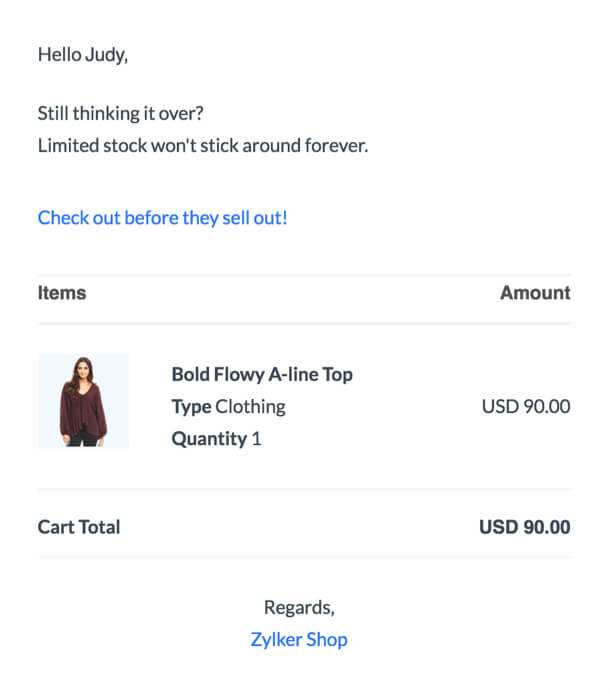This screenshot has width=610, height=694.
Task: Click the 'Type' label in product details
Action: pyautogui.click(x=191, y=406)
